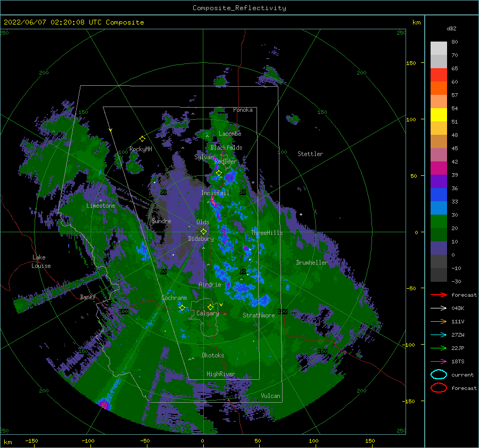The width and height of the screenshot is (479, 448).
Task: Click the magenta 18TS arrow icon
Action: (439, 361)
